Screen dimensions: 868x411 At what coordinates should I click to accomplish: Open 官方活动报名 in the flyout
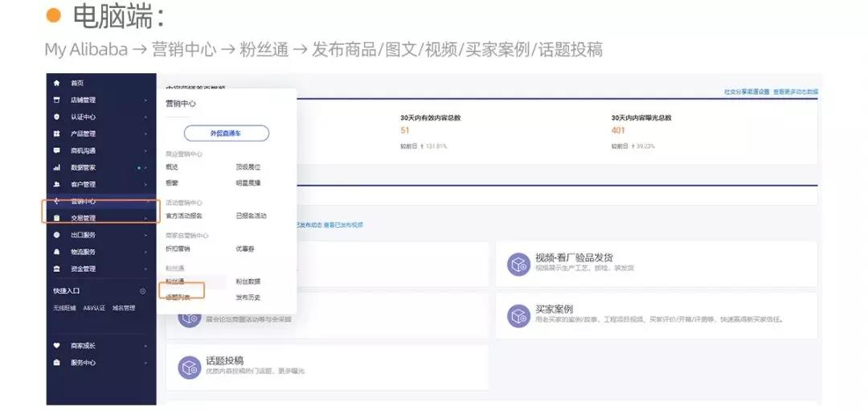pos(184,216)
